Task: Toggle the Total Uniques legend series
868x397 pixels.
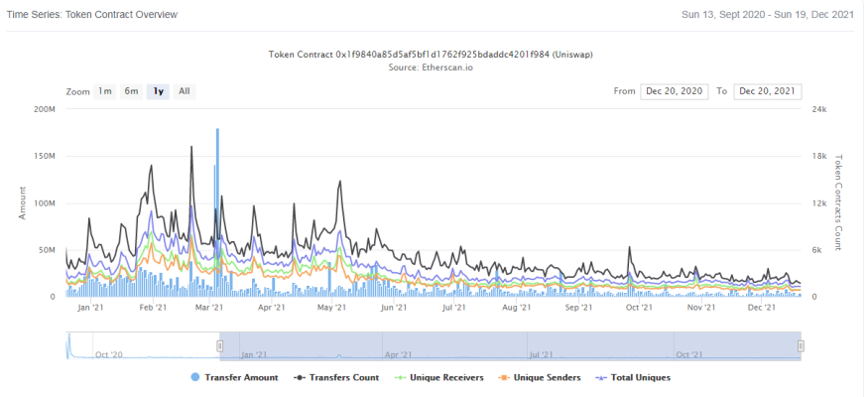Action: coord(634,377)
